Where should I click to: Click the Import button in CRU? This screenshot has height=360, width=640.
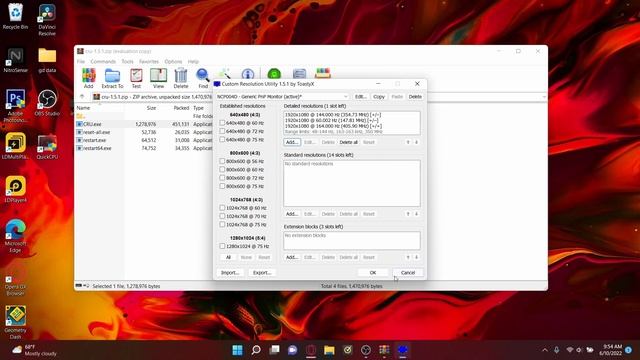tap(230, 273)
